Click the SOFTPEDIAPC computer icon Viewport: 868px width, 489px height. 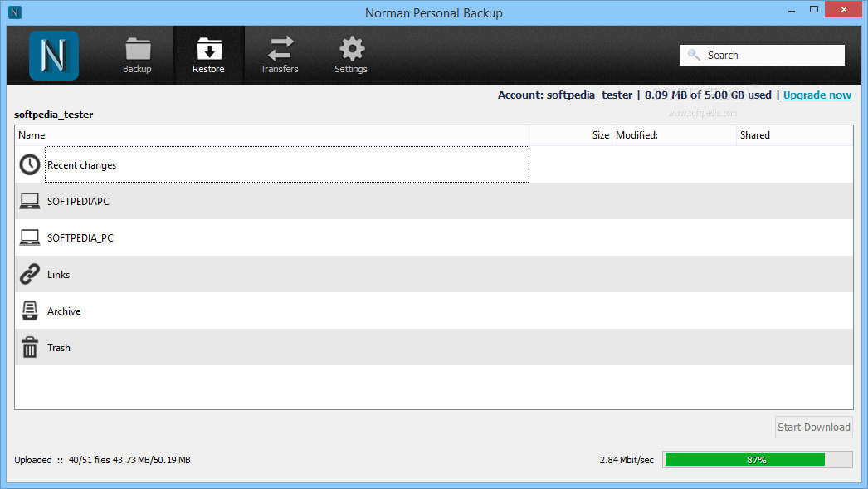point(30,201)
